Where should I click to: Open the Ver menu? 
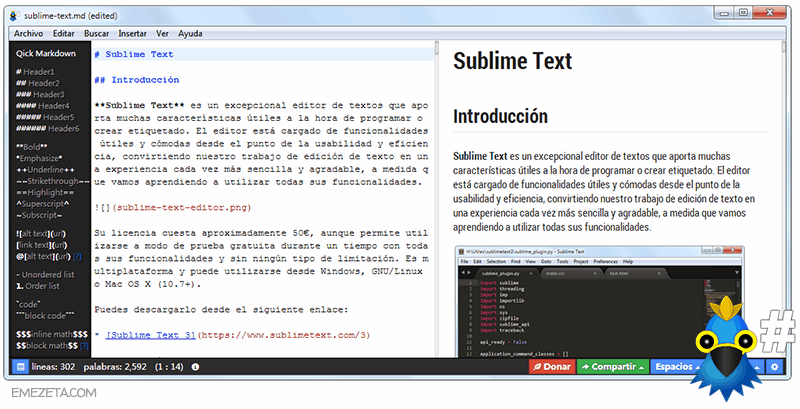pyautogui.click(x=162, y=34)
